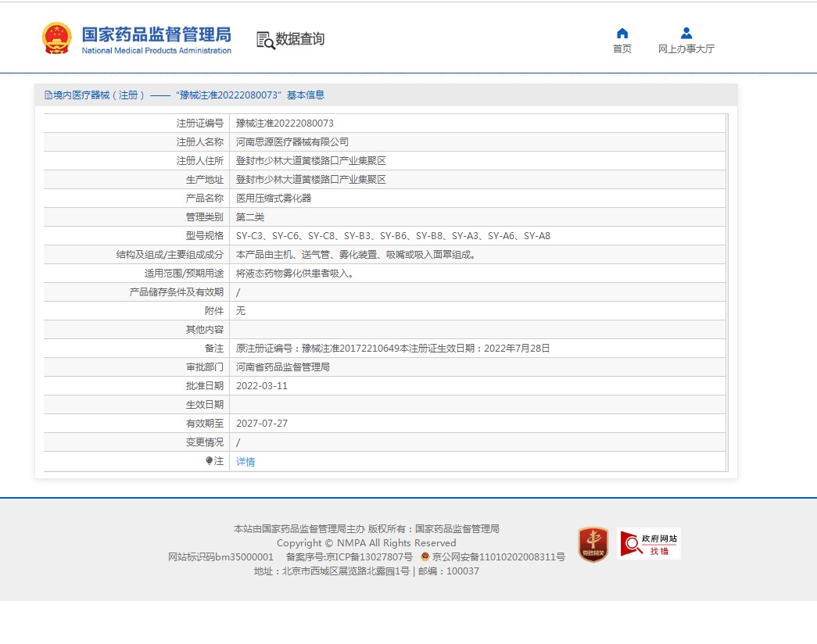
Task: Click the police badge icon near 京公网安备
Action: click(x=425, y=556)
